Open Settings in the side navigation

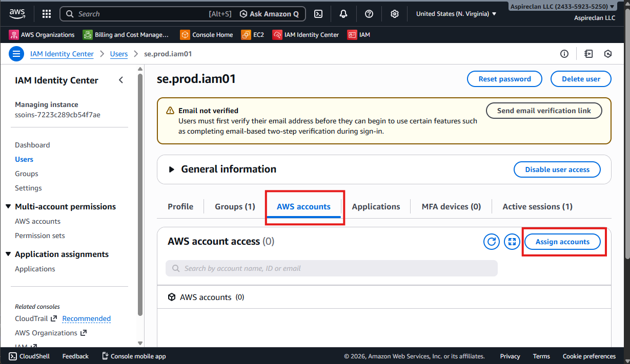tap(28, 188)
